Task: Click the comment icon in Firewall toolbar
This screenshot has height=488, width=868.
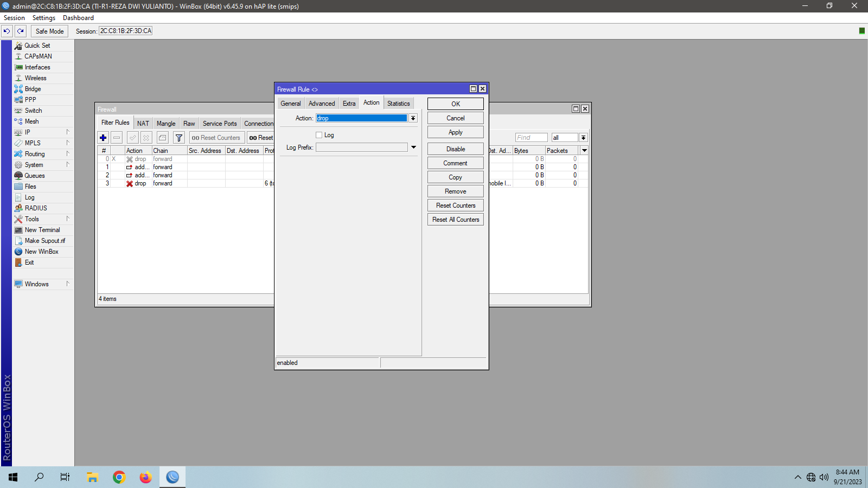Action: coord(162,138)
